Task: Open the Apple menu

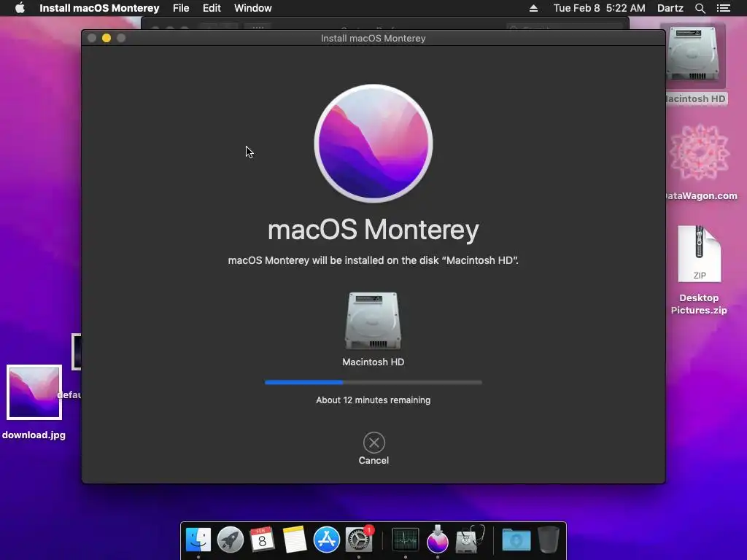Action: 20,8
